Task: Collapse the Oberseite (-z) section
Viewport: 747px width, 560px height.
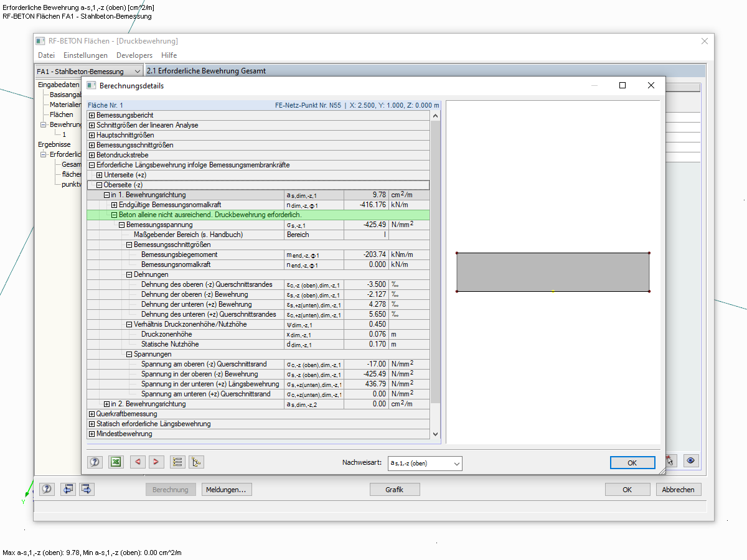Action: tap(99, 185)
